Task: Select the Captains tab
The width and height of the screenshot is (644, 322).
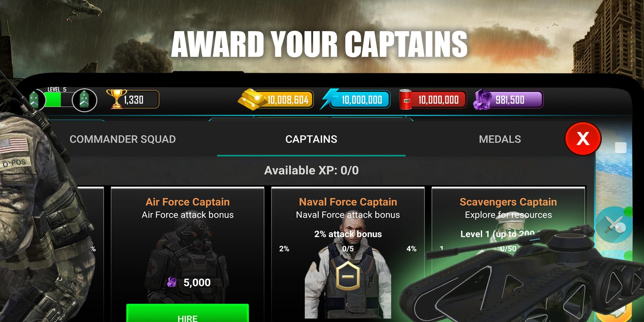Action: (x=311, y=139)
